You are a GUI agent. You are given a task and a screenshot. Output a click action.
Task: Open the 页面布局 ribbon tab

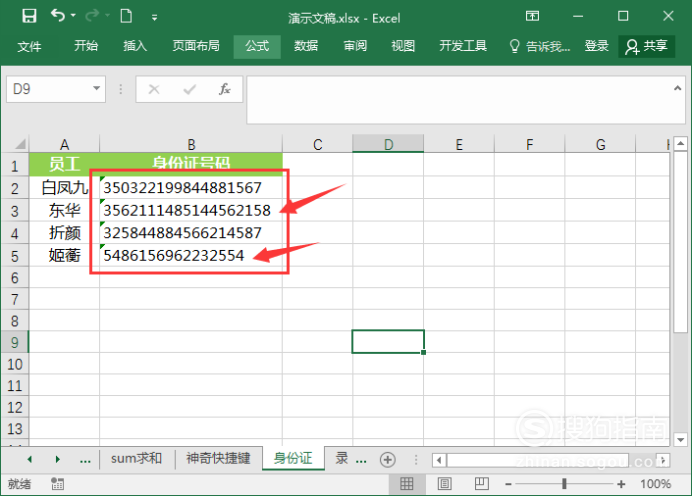pyautogui.click(x=196, y=45)
